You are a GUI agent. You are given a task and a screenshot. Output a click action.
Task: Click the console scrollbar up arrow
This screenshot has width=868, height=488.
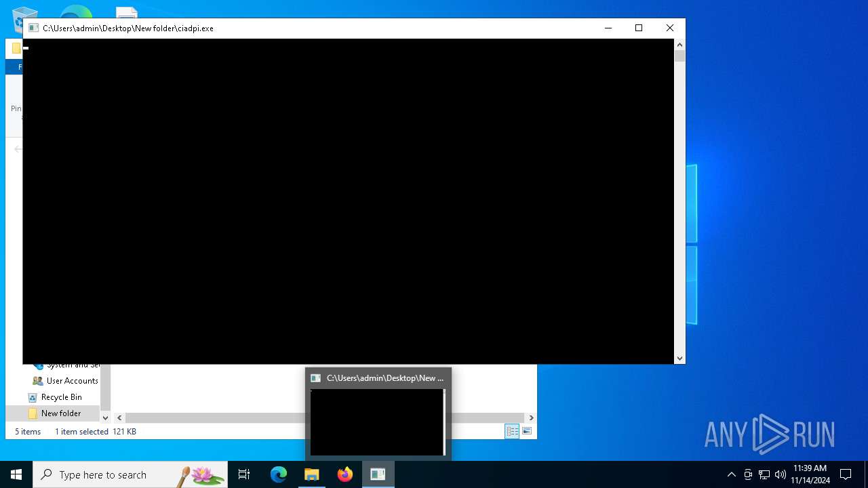point(679,44)
